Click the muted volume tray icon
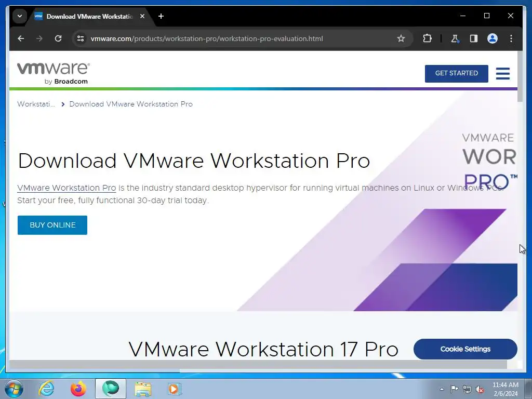Viewport: 532px width, 399px height. coord(480,390)
